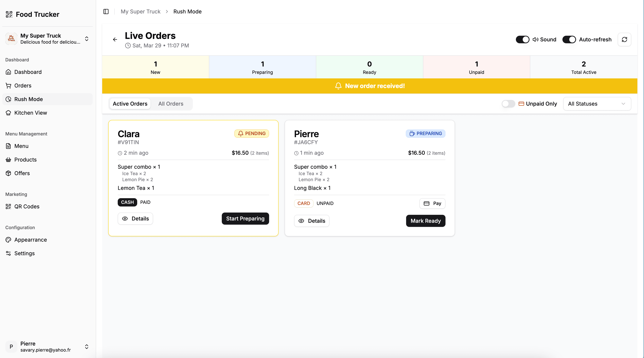Open the Food Trucker QR logo icon
Screen dimensions: 644x358
(x=9, y=14)
